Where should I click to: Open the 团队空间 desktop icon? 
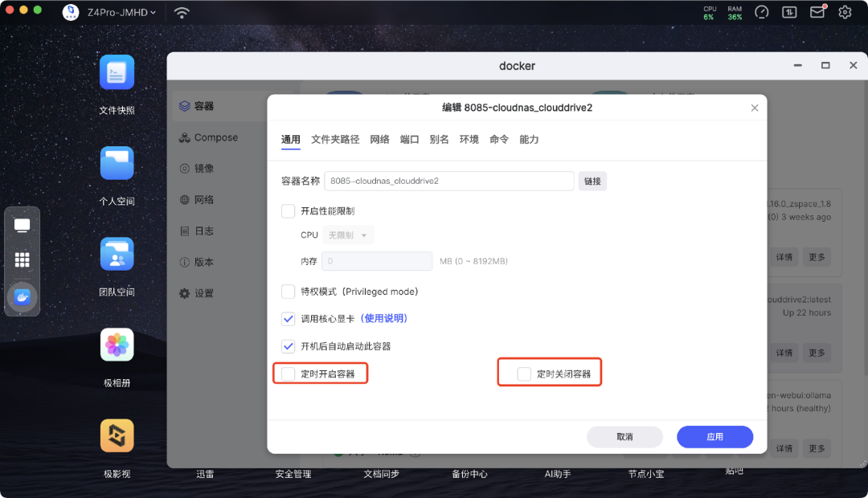(x=117, y=254)
